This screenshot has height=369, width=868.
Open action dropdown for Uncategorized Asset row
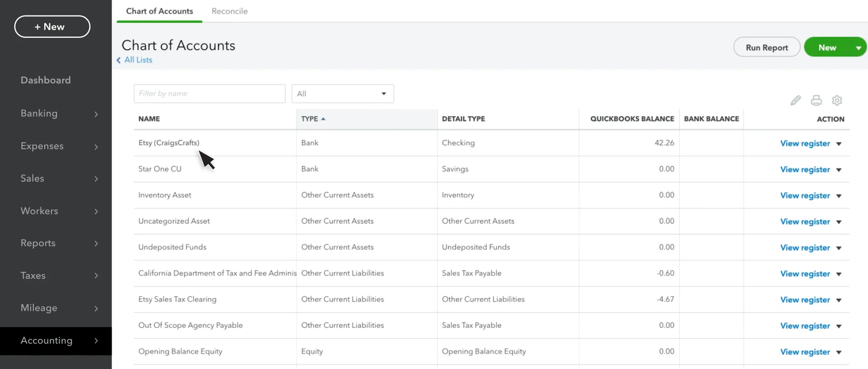[x=839, y=222]
